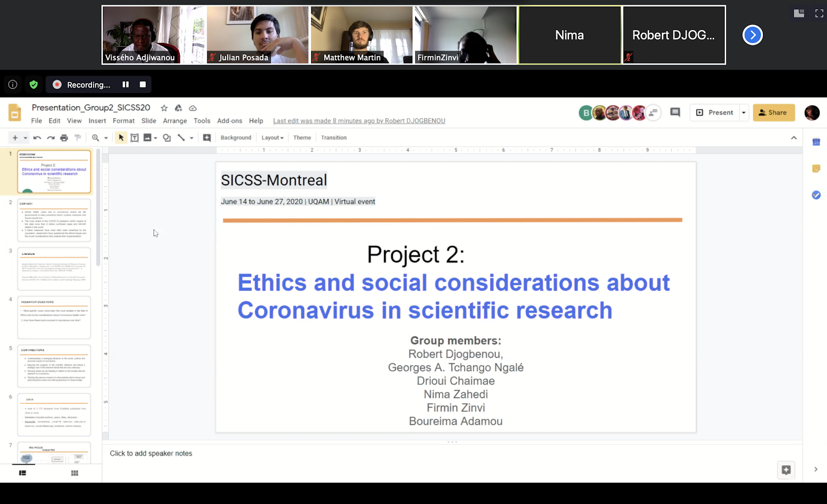Choose the select arrow cursor tool

click(x=121, y=138)
